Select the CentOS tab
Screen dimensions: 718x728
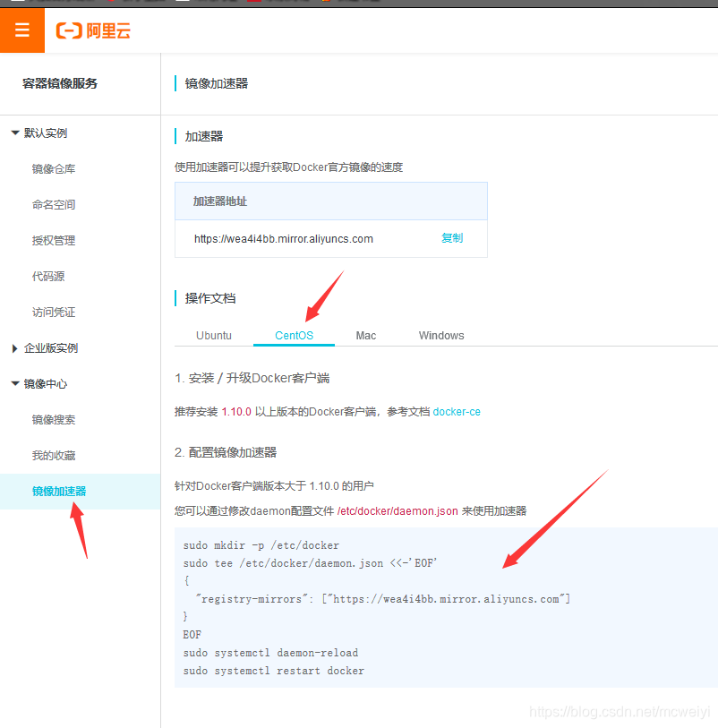pyautogui.click(x=294, y=335)
